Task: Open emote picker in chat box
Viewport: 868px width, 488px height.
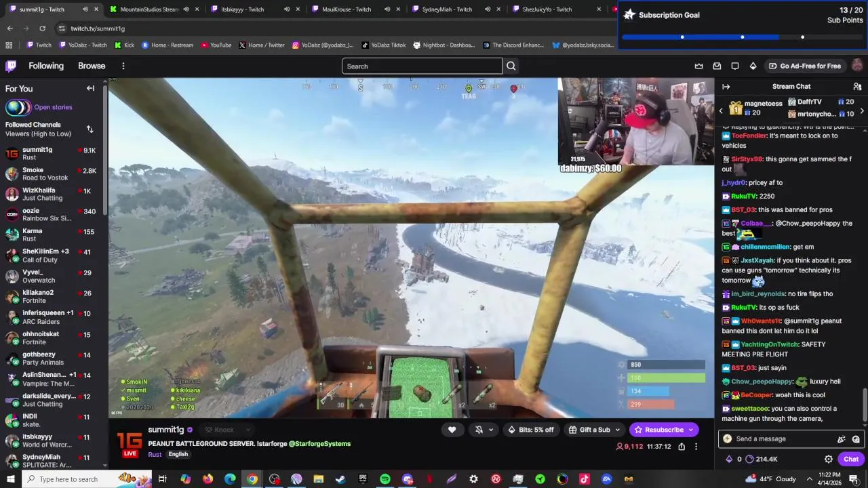Action: 856,439
